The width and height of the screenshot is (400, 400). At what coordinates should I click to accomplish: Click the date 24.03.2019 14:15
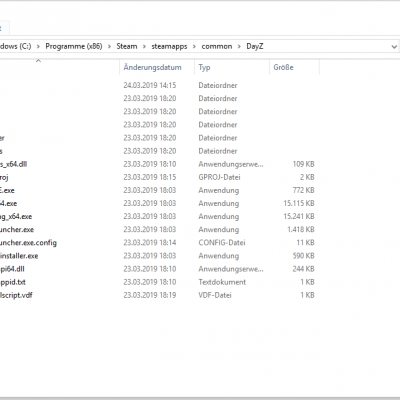pyautogui.click(x=150, y=85)
